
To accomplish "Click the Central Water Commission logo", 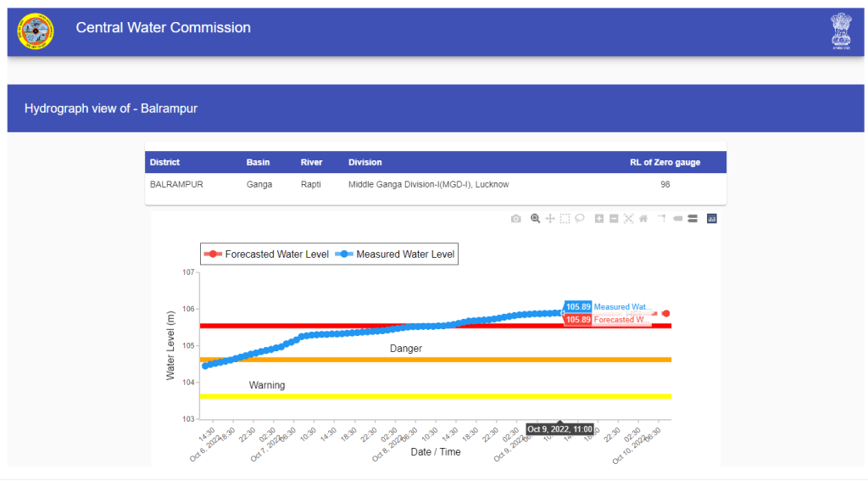I will pos(36,31).
